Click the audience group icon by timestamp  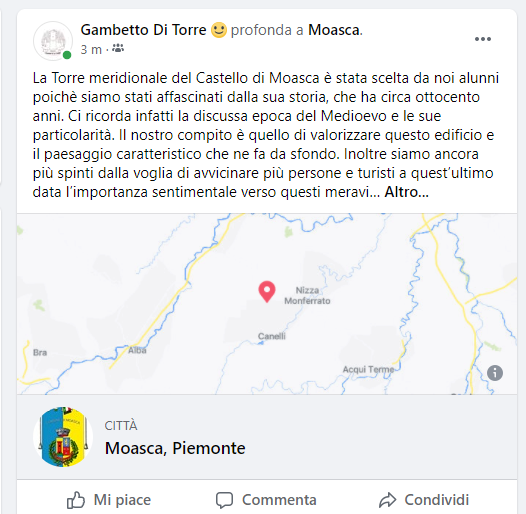118,48
